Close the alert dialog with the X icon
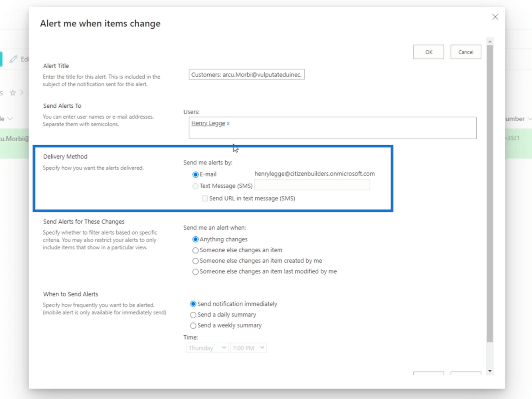 495,17
